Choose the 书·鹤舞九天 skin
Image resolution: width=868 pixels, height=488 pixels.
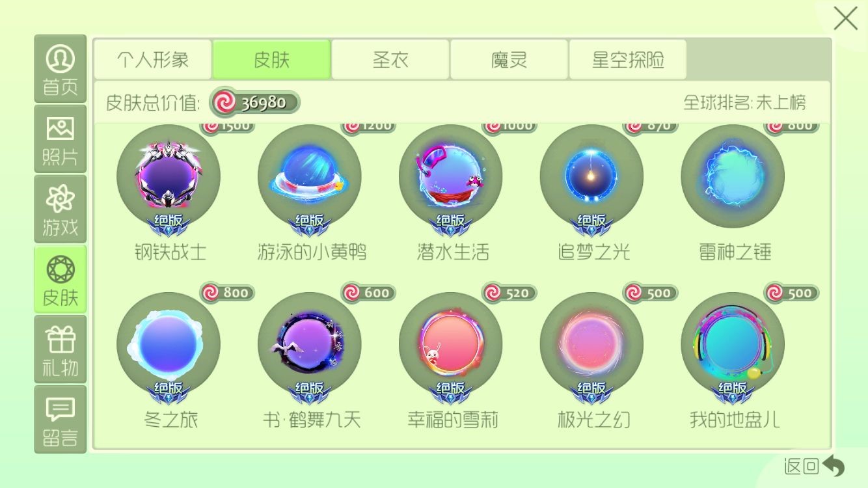point(310,344)
